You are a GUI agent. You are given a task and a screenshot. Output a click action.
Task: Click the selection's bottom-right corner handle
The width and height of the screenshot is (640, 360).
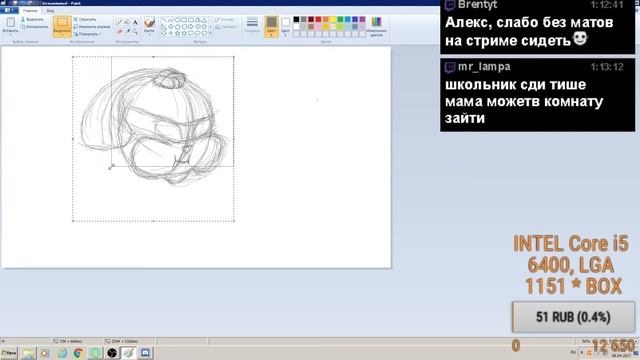point(234,221)
